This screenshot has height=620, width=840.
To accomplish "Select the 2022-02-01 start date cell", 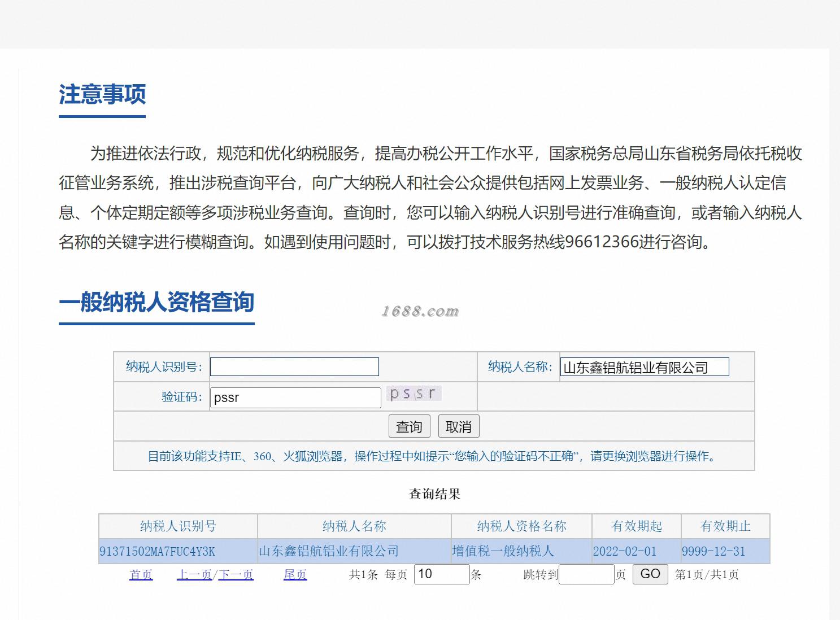I will click(637, 551).
